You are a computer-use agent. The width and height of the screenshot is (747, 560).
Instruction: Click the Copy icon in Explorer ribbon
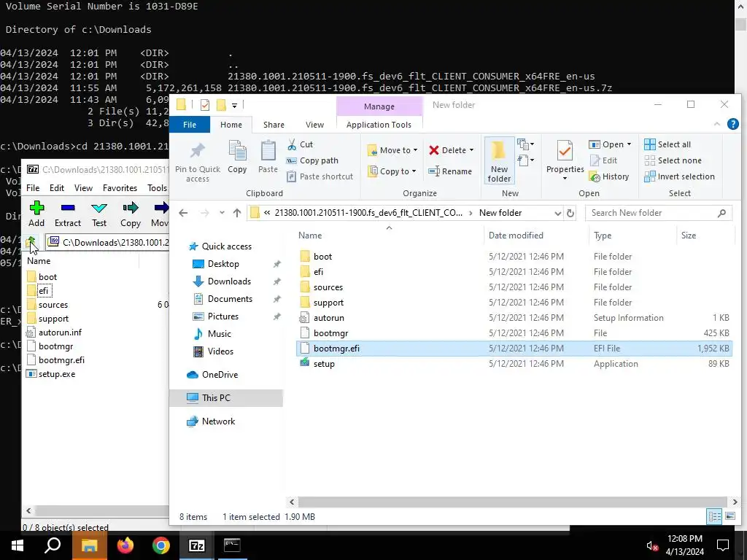point(237,157)
